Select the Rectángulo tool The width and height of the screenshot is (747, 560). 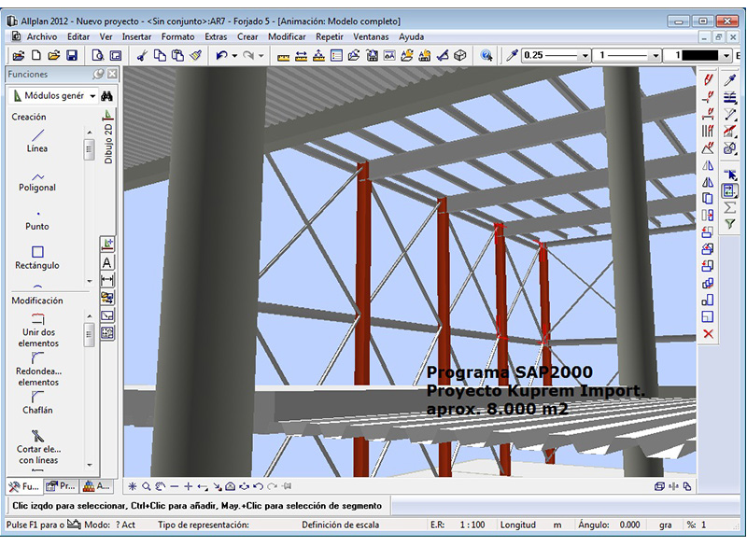click(37, 257)
